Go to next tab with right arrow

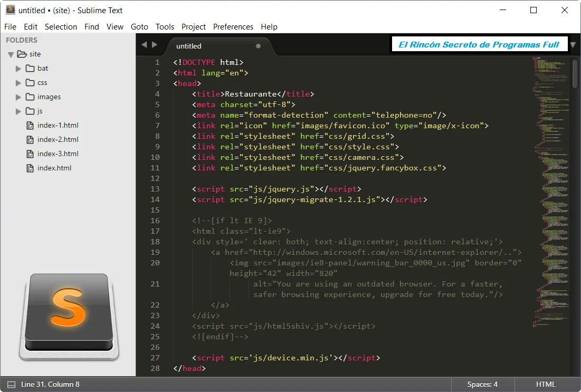[155, 44]
